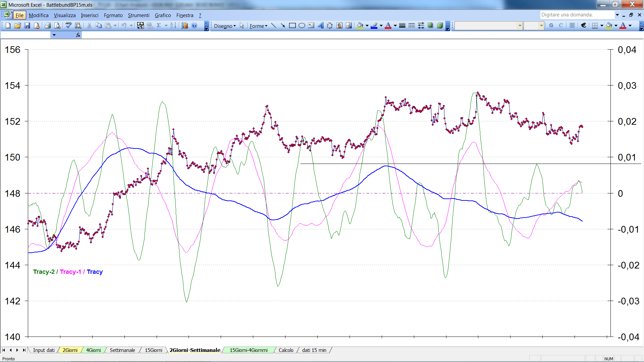Open the Forme shapes dropdown
644x362 pixels.
(x=258, y=26)
